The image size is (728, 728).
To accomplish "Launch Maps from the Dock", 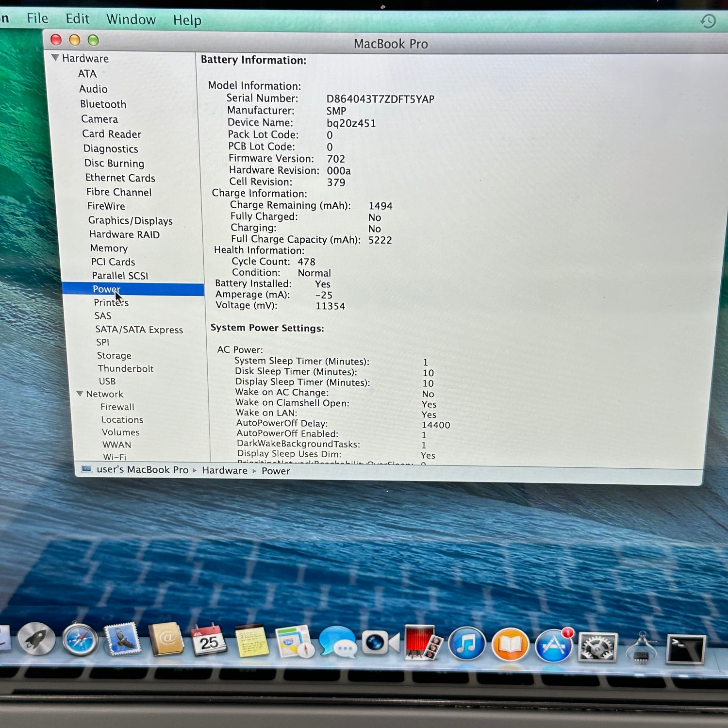I will click(295, 642).
